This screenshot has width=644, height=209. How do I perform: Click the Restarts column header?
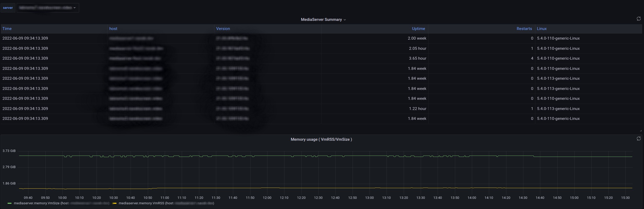click(524, 29)
